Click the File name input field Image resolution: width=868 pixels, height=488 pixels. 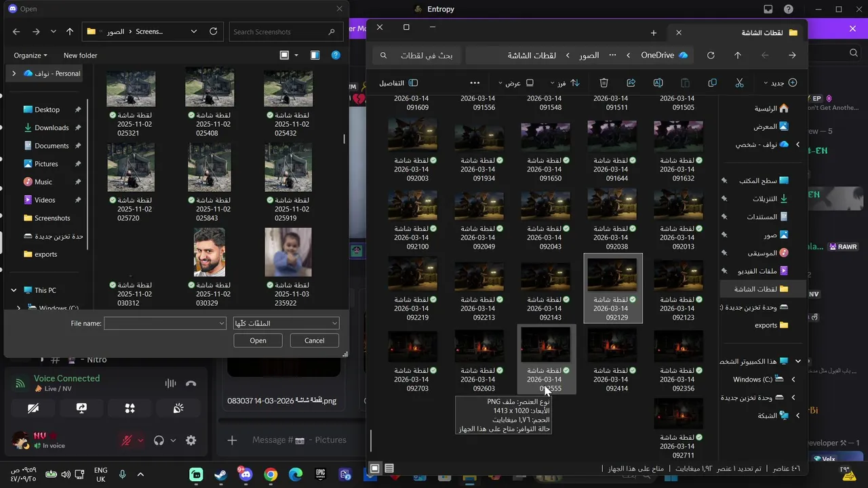[x=161, y=323]
